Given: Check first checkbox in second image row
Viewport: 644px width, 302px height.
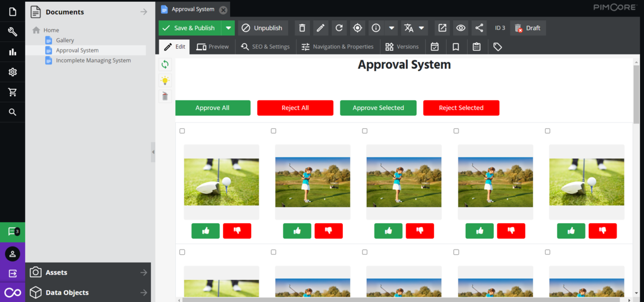Looking at the screenshot, I should (x=182, y=252).
